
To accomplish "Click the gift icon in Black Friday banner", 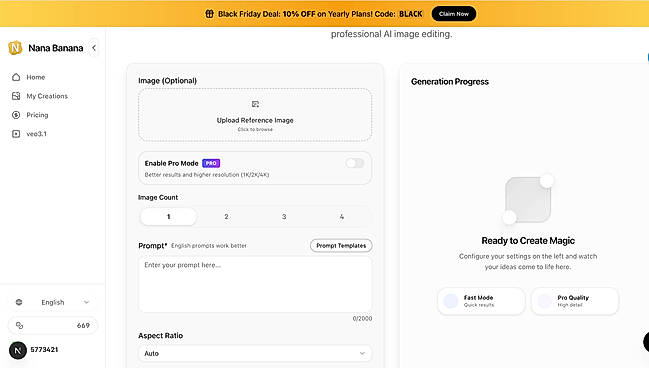I will click(x=209, y=14).
